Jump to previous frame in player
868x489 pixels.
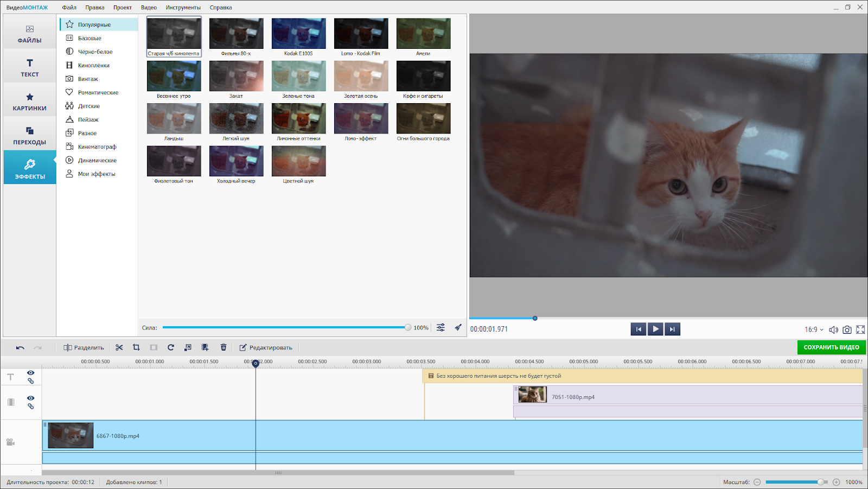pyautogui.click(x=639, y=329)
